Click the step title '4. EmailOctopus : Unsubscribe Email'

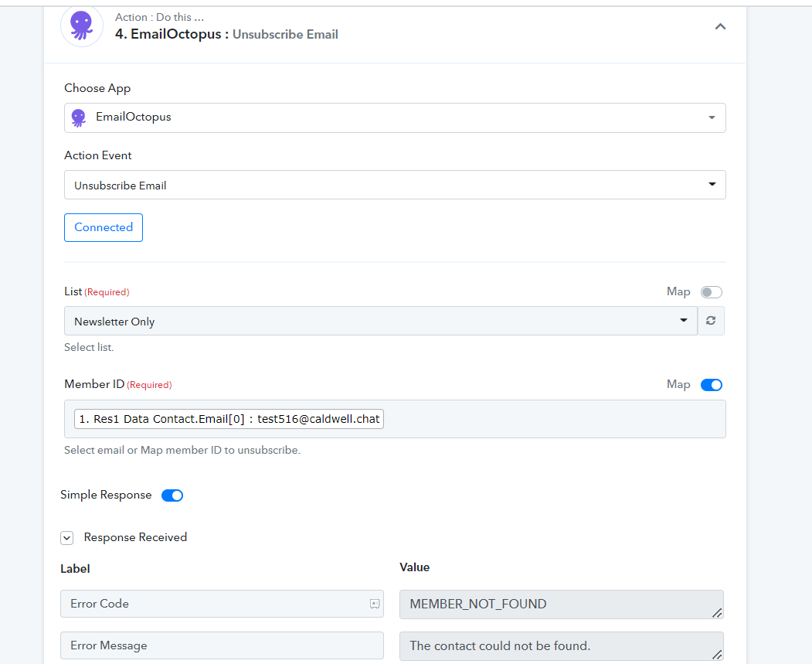click(226, 34)
